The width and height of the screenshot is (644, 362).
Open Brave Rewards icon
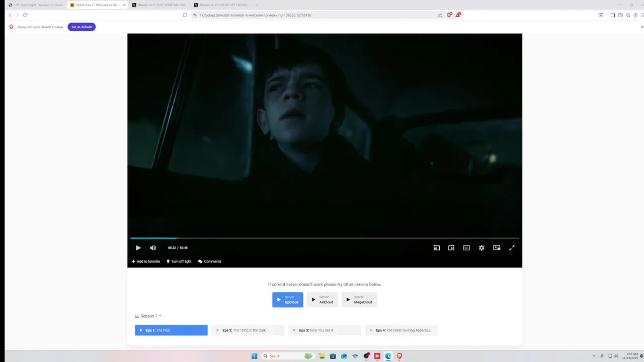coord(458,15)
